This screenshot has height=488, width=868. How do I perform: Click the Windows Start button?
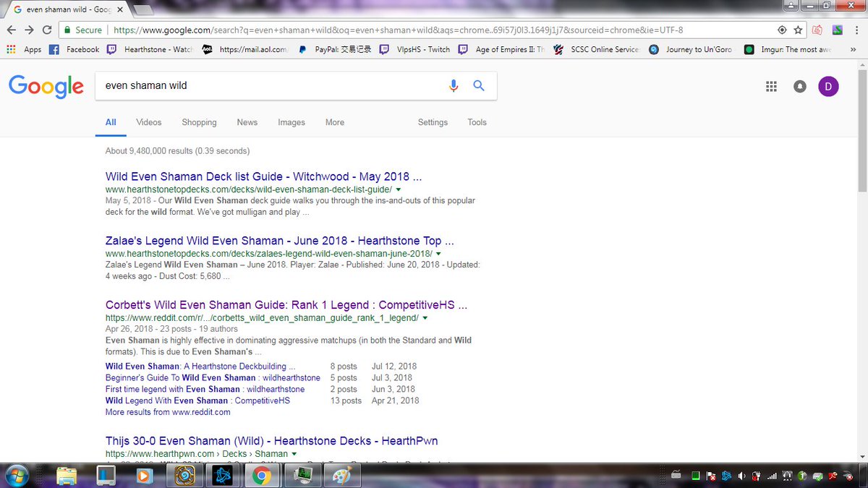point(16,475)
